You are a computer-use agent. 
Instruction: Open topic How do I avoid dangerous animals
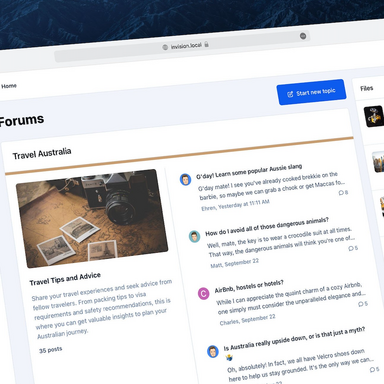pos(267,227)
